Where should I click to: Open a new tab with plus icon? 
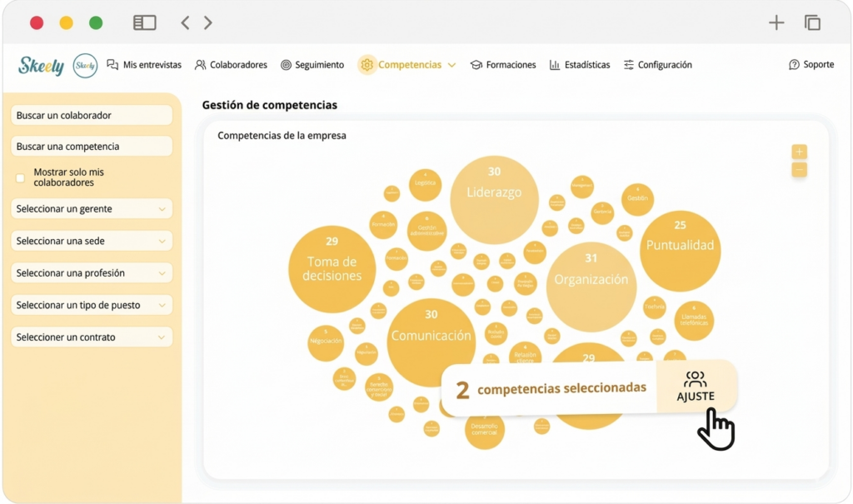click(x=776, y=23)
